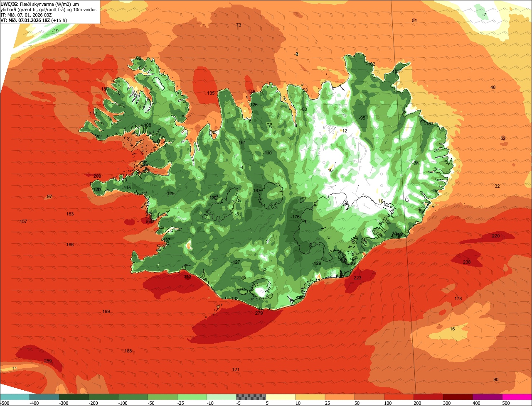The width and height of the screenshot is (532, 406).
Task: Click the ocean value 157 at the left
Action: 23,222
